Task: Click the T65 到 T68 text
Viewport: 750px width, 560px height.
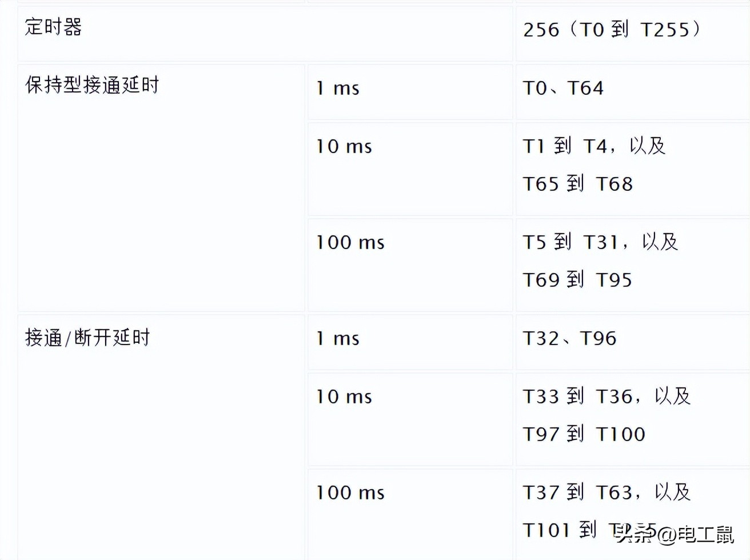Action: coord(578,184)
